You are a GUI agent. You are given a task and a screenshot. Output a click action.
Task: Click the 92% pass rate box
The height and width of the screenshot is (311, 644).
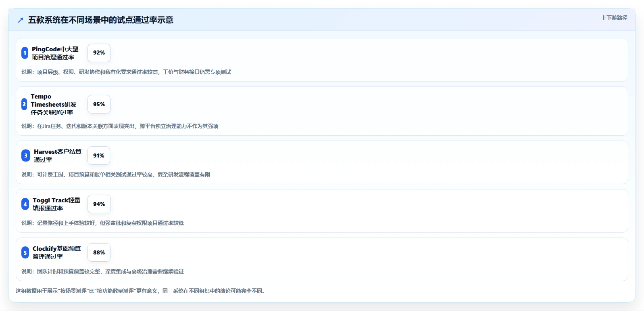click(x=99, y=53)
